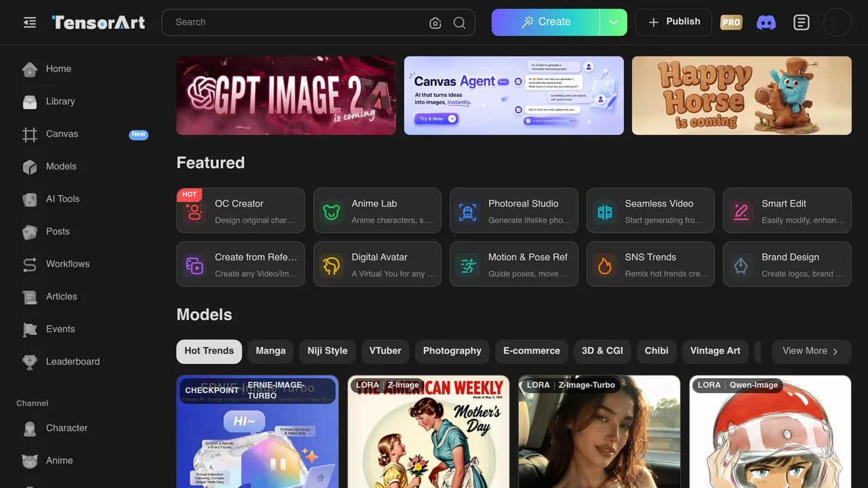Screen dimensions: 868x488
Task: Open the GPT Image 2 banner
Action: [x=286, y=96]
